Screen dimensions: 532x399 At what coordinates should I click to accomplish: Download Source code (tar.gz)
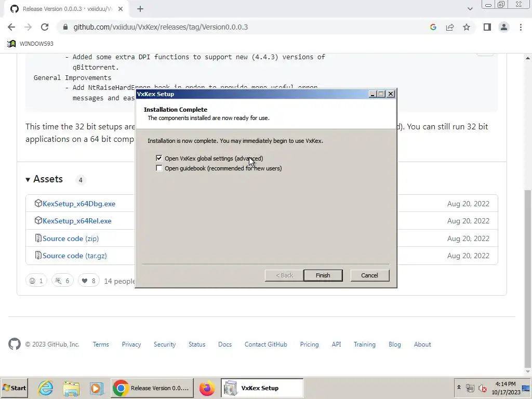tap(75, 256)
